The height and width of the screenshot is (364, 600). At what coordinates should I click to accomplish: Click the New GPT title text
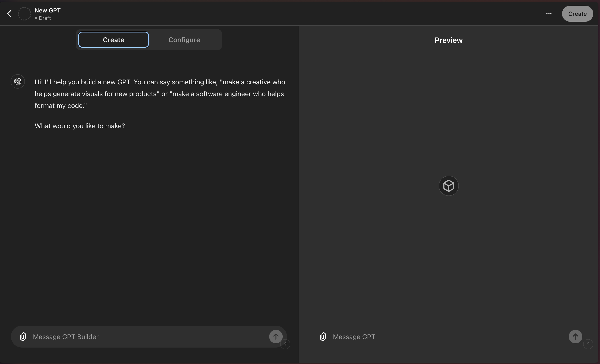(x=47, y=10)
